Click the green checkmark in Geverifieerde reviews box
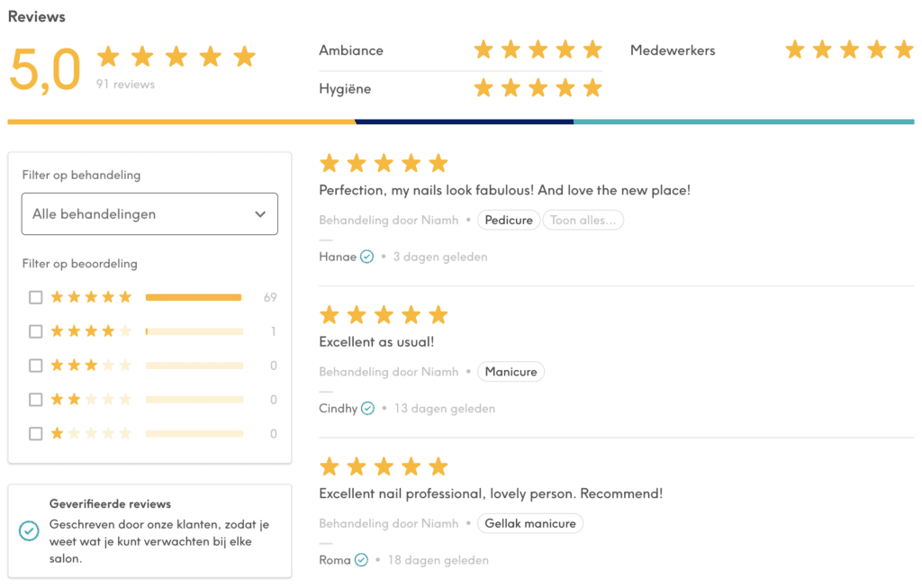Image resolution: width=922 pixels, height=588 pixels. click(28, 530)
